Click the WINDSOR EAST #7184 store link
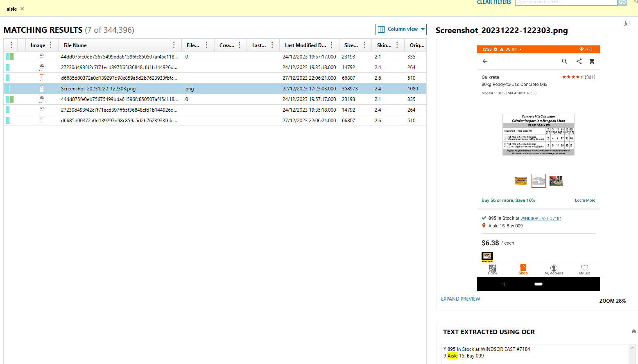Viewport: 638px width, 364px height. point(541,218)
